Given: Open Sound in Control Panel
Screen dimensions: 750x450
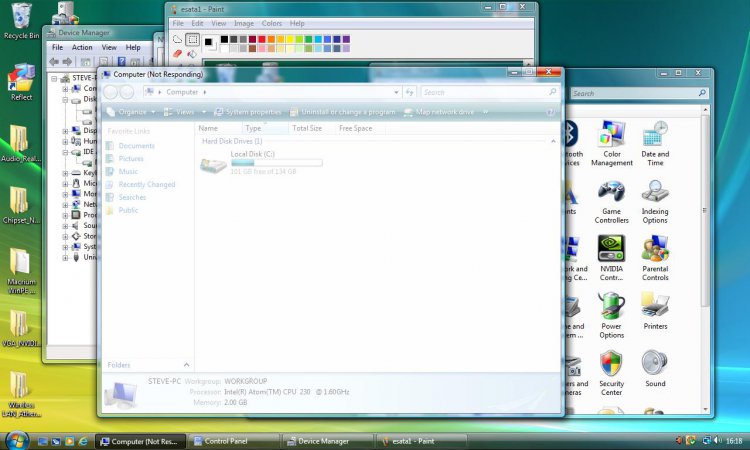Looking at the screenshot, I should click(x=655, y=369).
